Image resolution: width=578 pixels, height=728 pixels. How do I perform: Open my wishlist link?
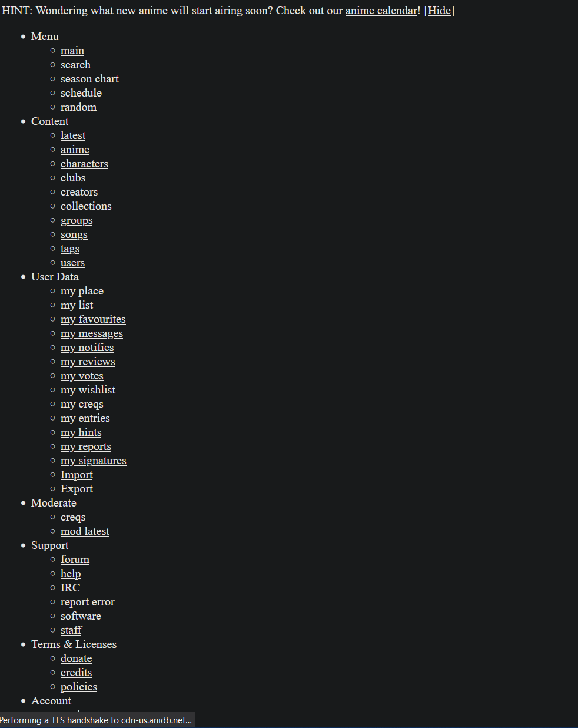(x=88, y=390)
